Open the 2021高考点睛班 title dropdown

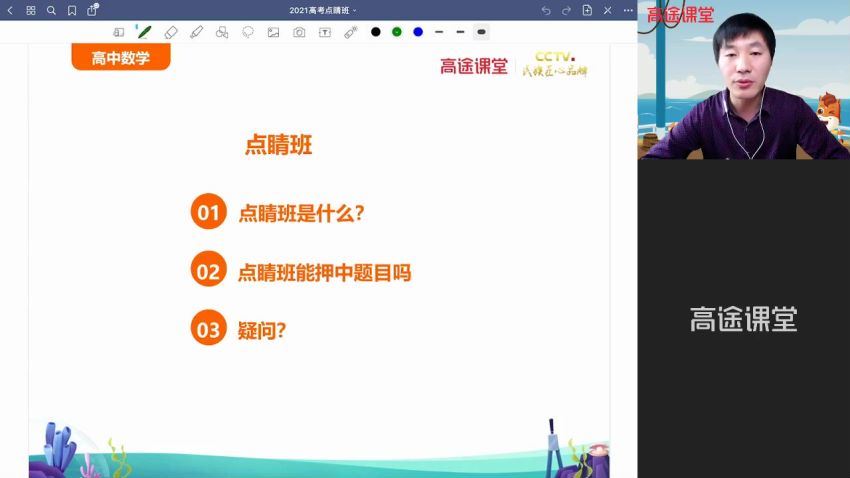tap(323, 10)
